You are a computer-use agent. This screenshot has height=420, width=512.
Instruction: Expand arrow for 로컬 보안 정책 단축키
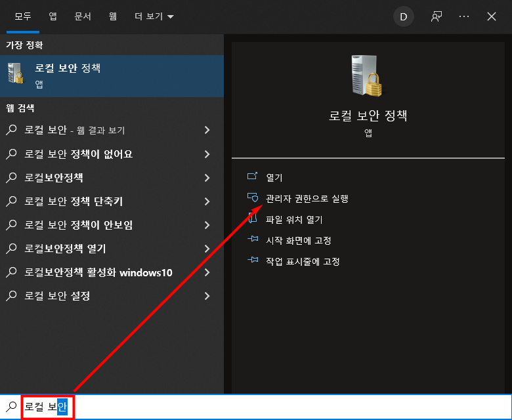pyautogui.click(x=207, y=201)
